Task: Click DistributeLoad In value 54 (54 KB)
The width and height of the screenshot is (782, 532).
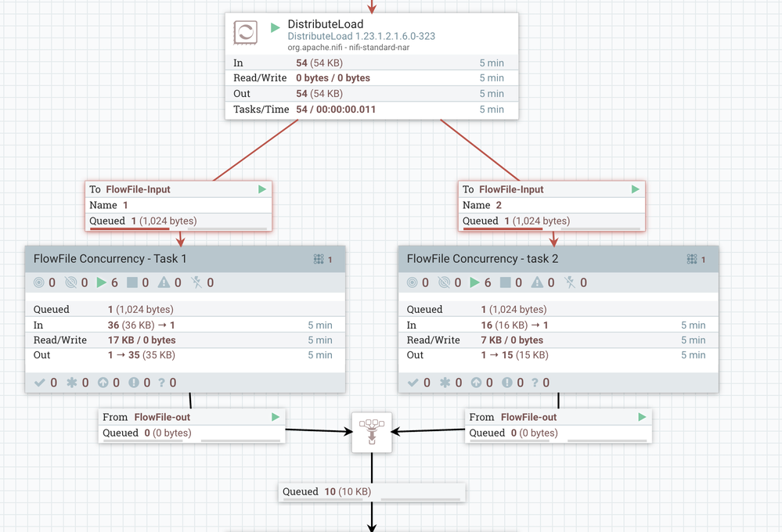Action: pos(319,63)
